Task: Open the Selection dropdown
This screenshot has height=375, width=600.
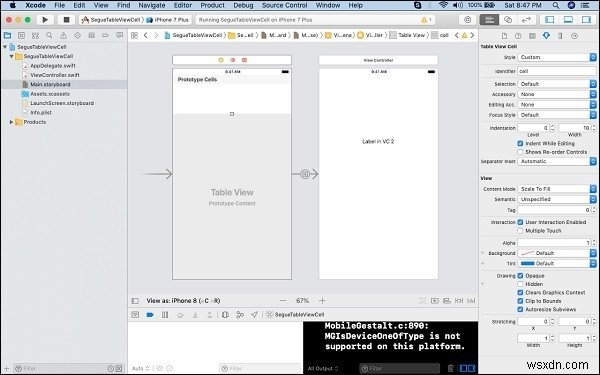Action: (557, 84)
